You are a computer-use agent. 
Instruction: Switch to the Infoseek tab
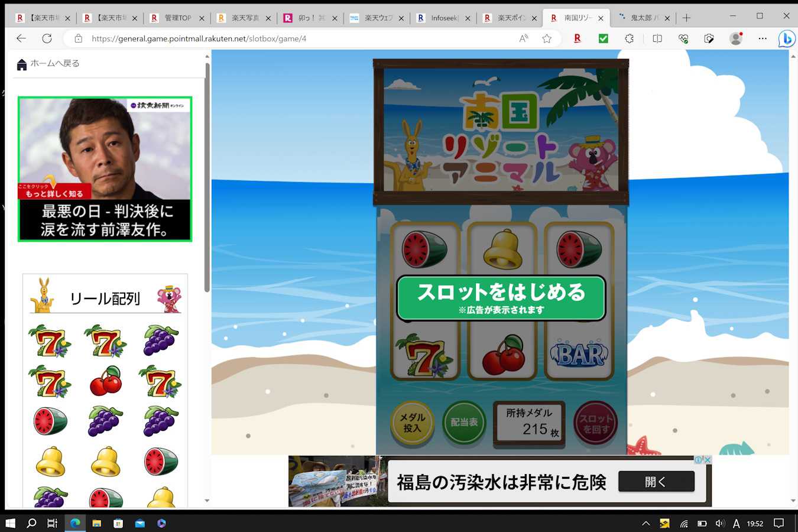click(x=443, y=18)
